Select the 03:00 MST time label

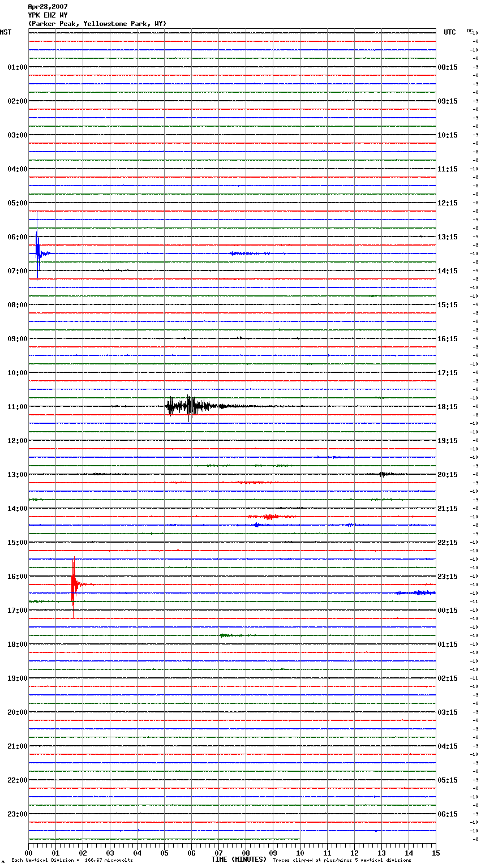pos(18,135)
